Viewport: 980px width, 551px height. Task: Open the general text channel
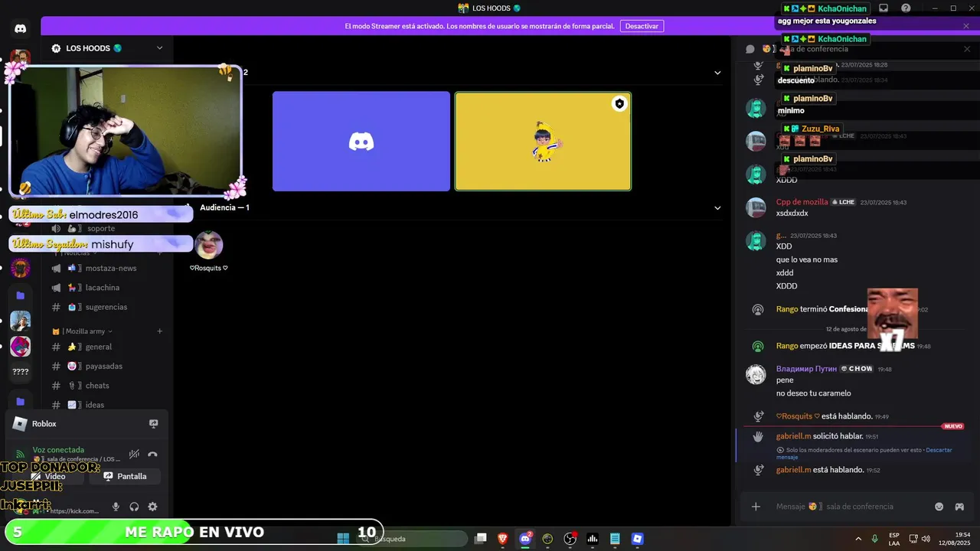click(107, 347)
